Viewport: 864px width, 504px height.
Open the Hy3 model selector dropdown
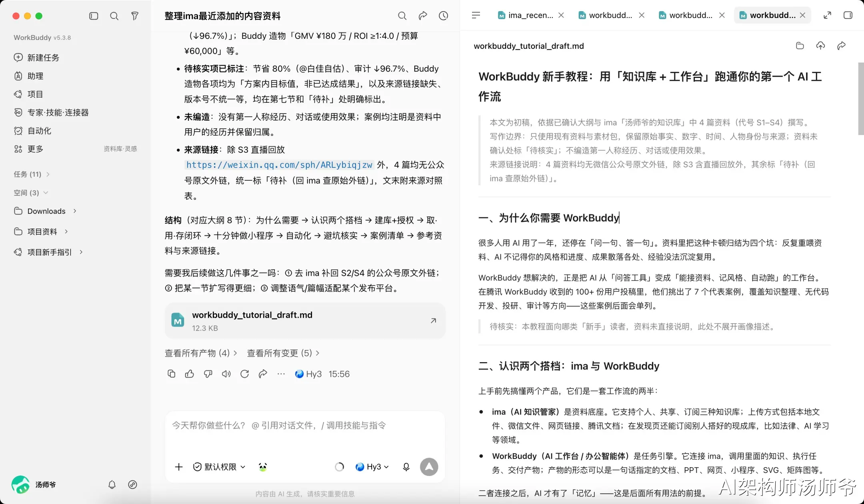point(372,467)
